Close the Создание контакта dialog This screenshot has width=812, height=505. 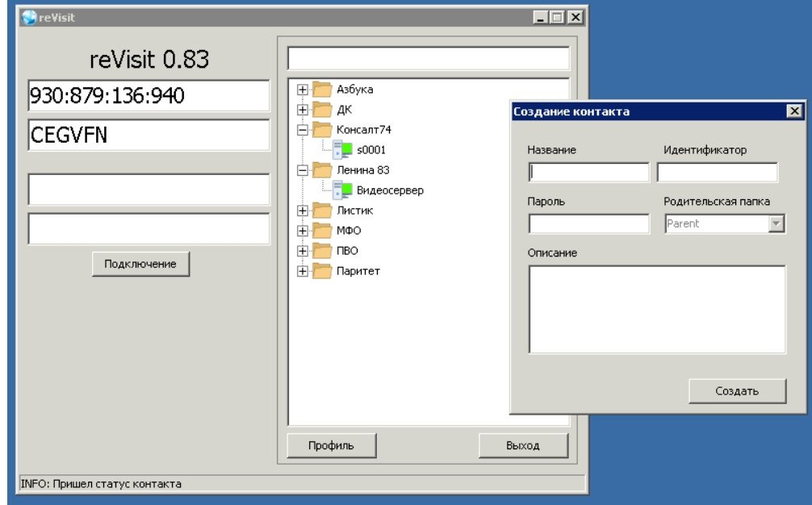(x=794, y=111)
